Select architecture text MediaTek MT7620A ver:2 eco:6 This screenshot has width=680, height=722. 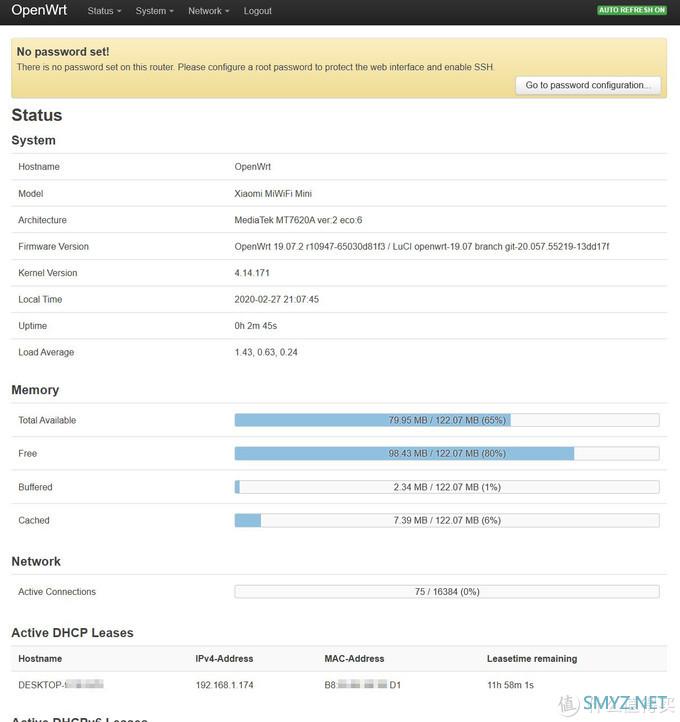(298, 220)
